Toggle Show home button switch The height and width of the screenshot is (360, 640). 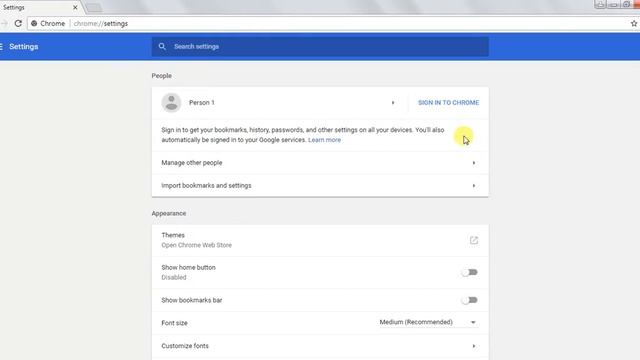click(469, 272)
